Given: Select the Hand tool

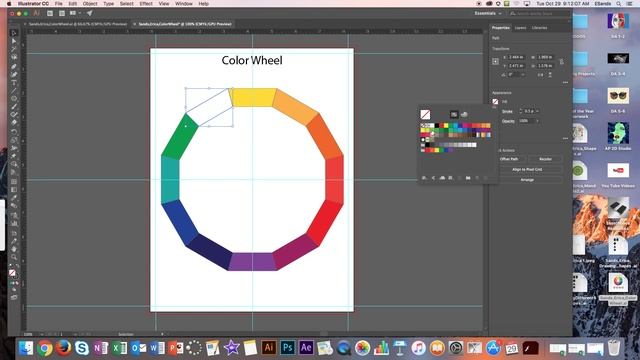Looking at the screenshot, I should pyautogui.click(x=14, y=249).
